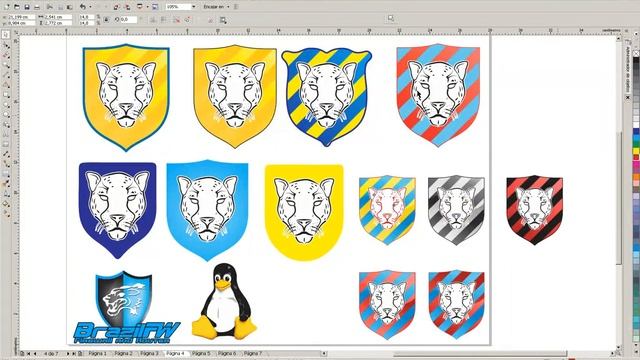Go to the last page arrow
The width and height of the screenshot is (640, 360).
(74, 353)
